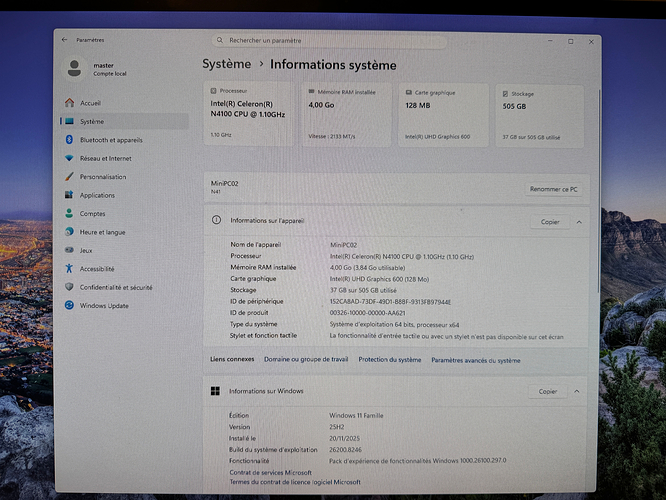This screenshot has width=666, height=500.
Task: Click the Comptes person icon
Action: point(69,213)
